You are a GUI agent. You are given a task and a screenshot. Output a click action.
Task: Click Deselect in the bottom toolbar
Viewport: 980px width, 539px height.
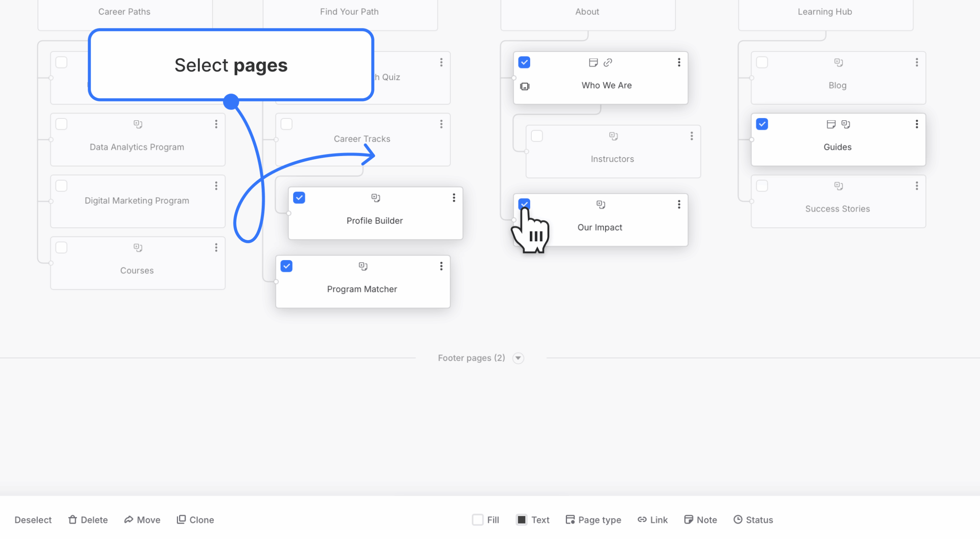(33, 520)
